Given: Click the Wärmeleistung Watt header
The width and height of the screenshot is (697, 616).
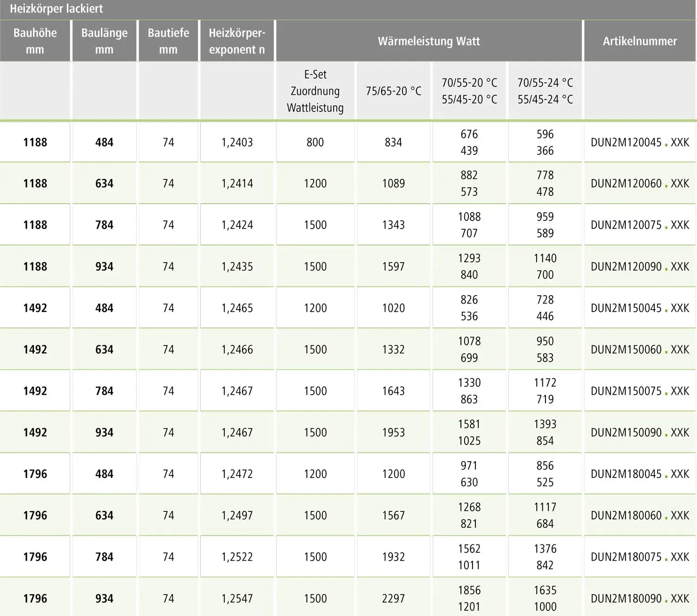Looking at the screenshot, I should tap(428, 41).
